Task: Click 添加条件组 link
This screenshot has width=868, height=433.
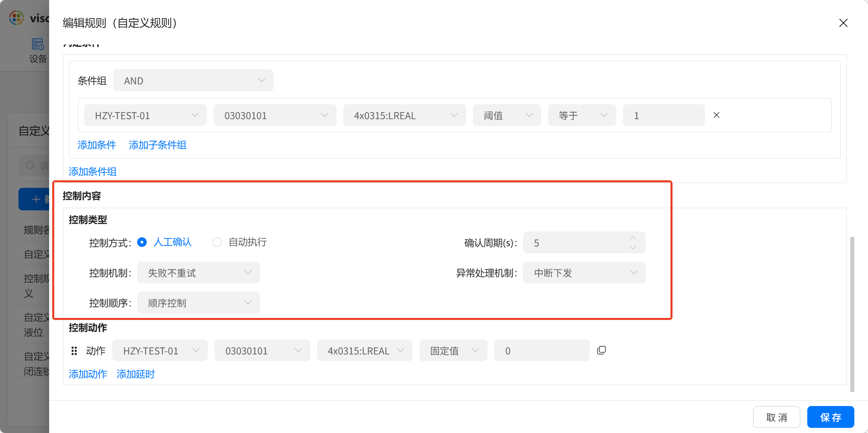Action: point(93,171)
